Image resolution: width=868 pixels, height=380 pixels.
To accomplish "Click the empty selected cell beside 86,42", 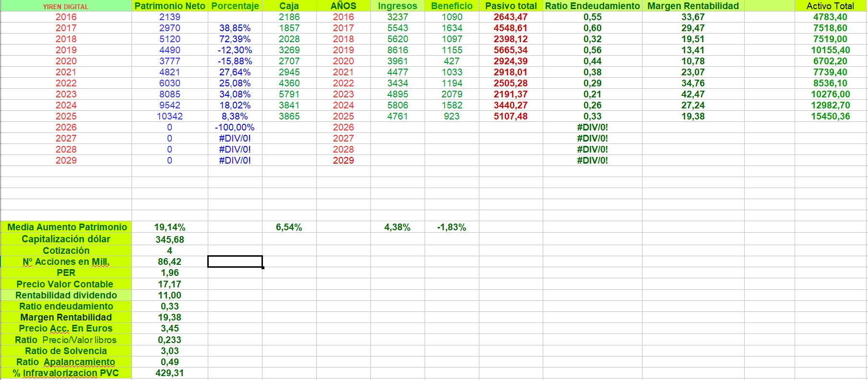I will (235, 261).
